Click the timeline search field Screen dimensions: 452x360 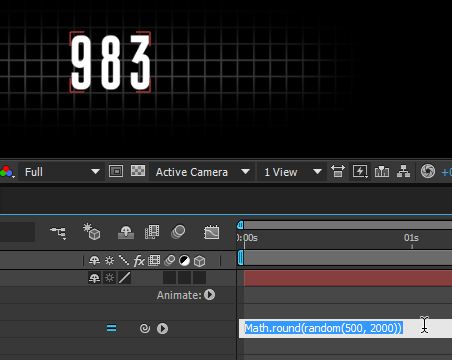17,232
